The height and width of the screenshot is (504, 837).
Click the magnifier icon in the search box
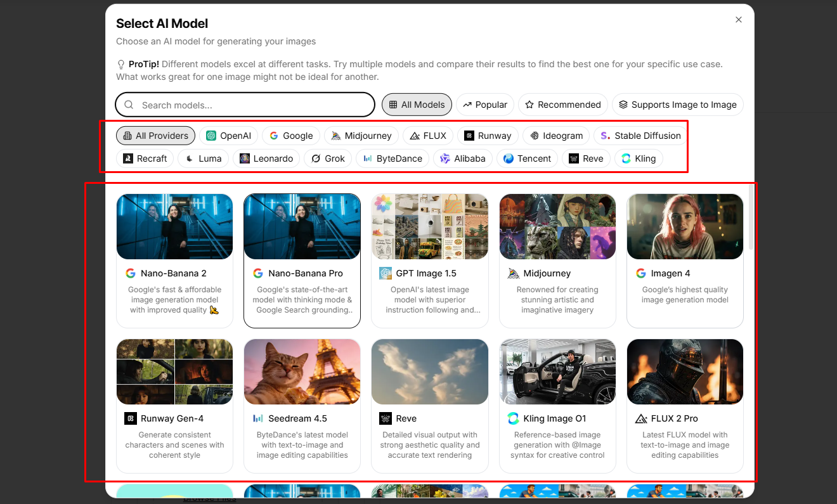tap(129, 105)
